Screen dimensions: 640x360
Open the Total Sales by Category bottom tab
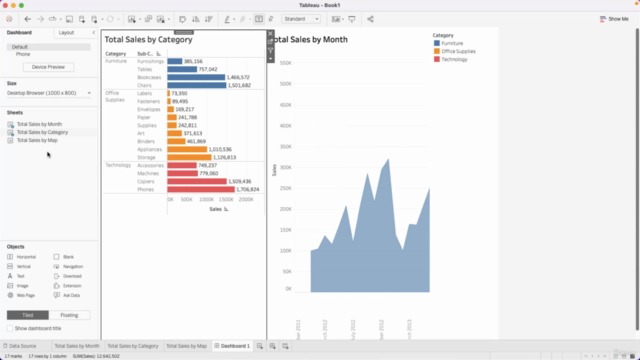tap(133, 346)
